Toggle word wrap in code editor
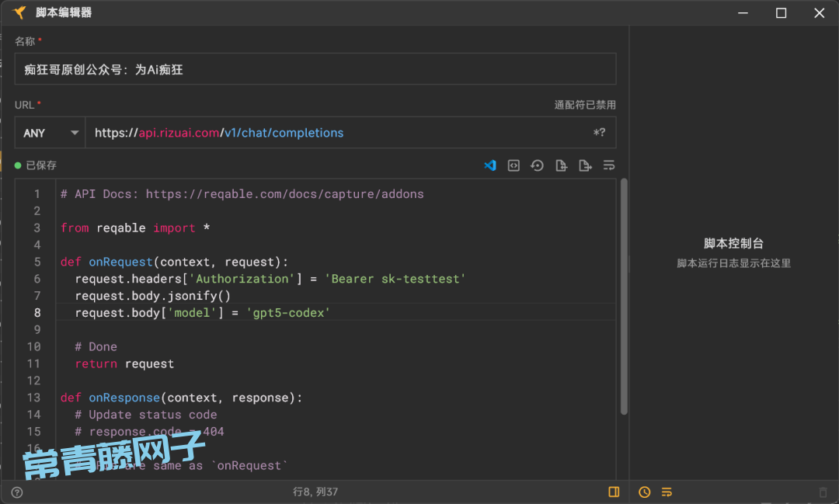 pos(609,165)
